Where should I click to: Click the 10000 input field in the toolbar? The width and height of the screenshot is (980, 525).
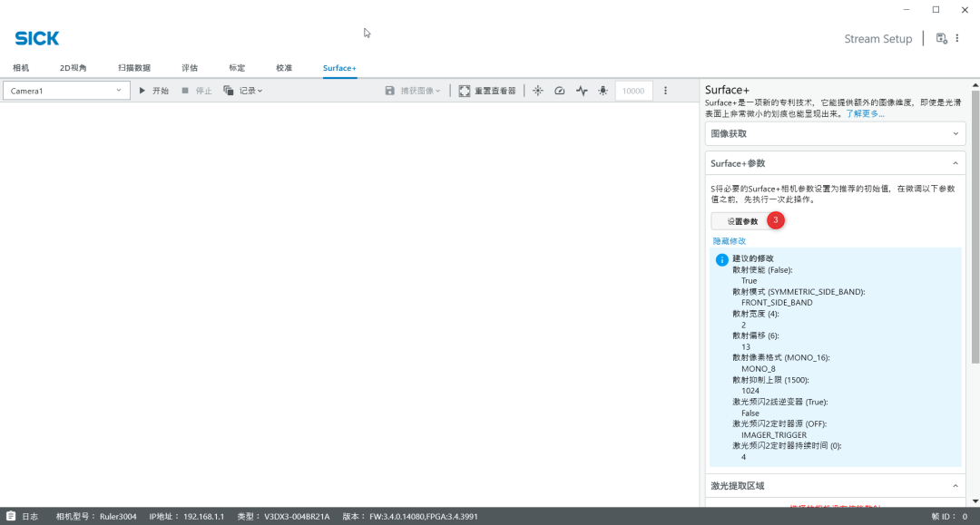click(633, 91)
